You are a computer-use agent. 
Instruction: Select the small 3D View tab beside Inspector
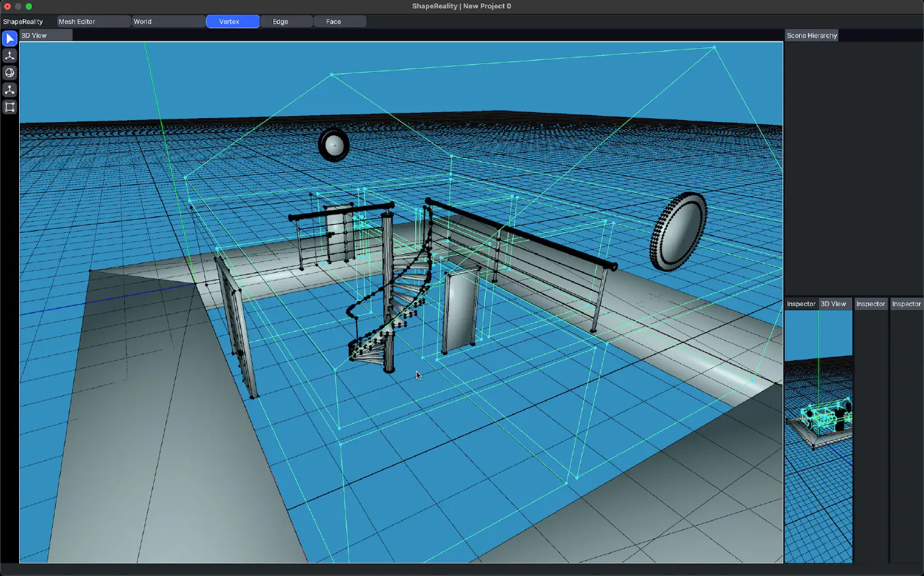click(x=834, y=304)
